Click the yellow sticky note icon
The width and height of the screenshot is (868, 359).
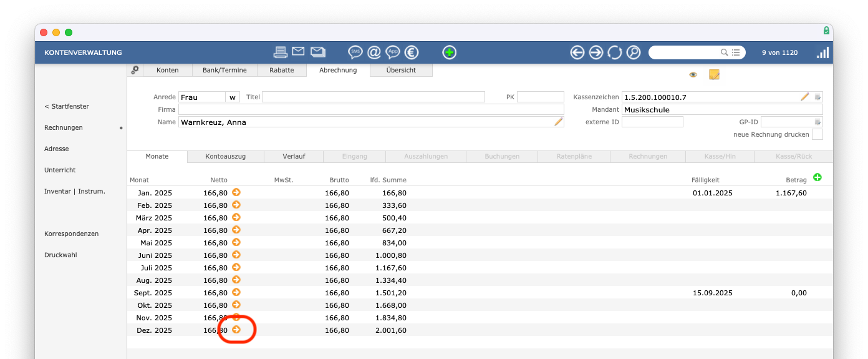pyautogui.click(x=714, y=75)
